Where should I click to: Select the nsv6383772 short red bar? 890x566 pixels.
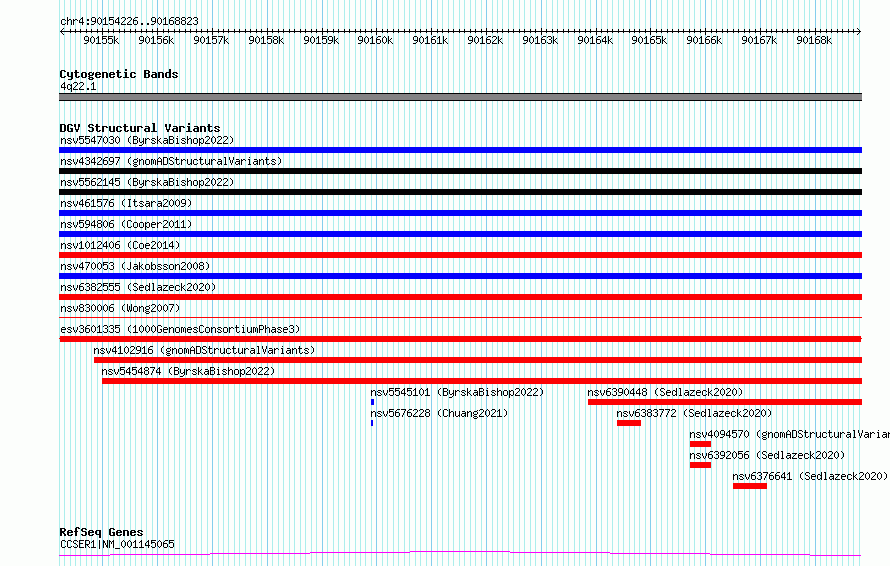pyautogui.click(x=629, y=423)
